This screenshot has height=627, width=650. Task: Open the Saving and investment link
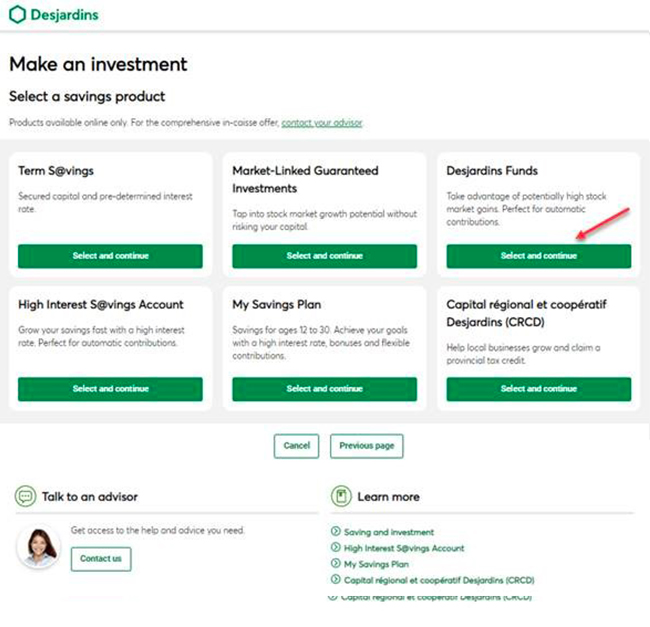tap(389, 532)
